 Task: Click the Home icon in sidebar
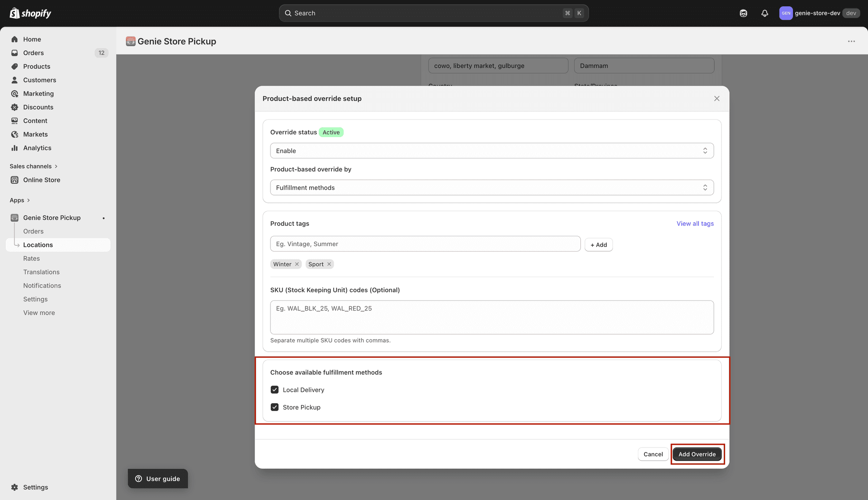[x=14, y=39]
